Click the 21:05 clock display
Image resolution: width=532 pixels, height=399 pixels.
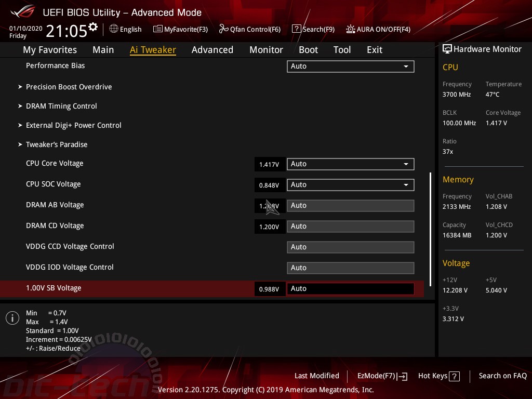click(x=67, y=31)
